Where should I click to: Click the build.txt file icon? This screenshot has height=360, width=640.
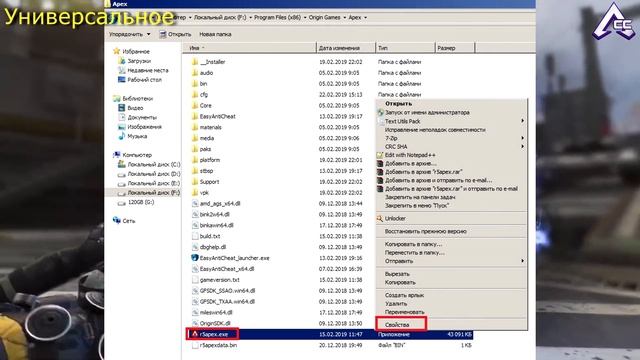195,236
